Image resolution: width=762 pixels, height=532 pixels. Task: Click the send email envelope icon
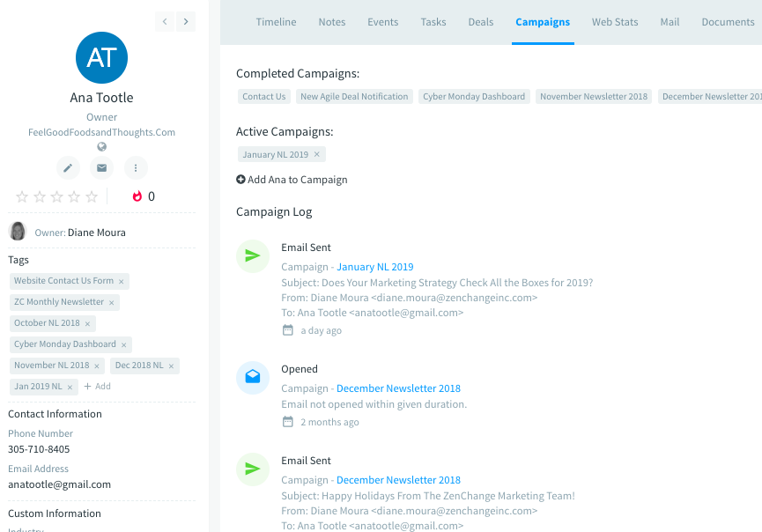pos(101,168)
